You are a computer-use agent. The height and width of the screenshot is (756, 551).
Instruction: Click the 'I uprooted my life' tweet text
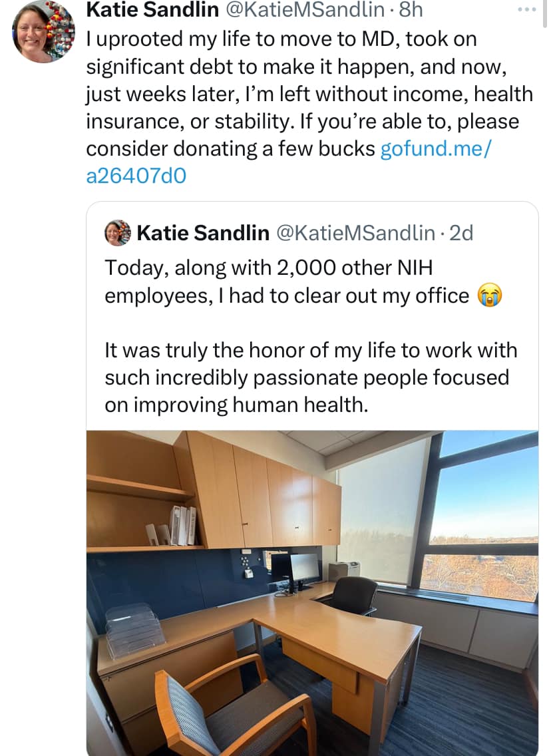point(279,40)
